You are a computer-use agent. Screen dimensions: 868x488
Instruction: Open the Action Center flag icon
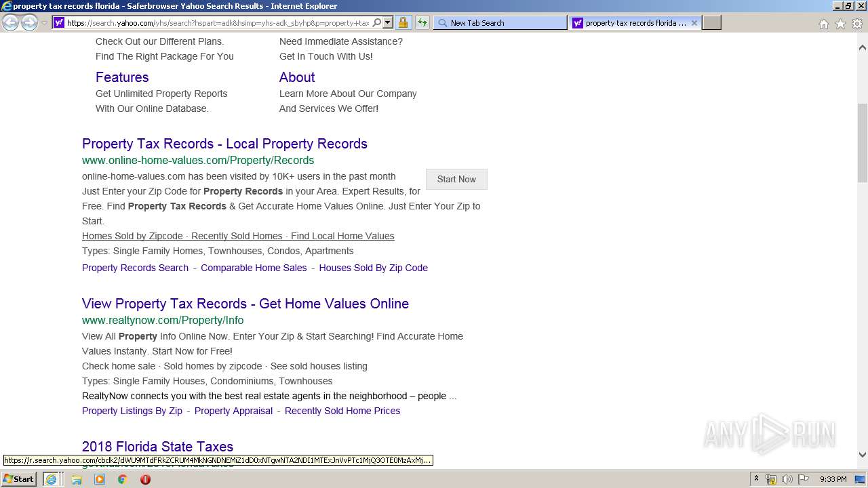(804, 479)
